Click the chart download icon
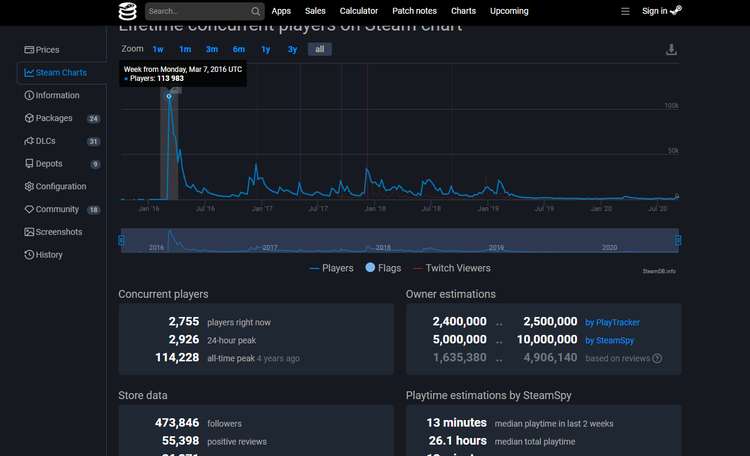This screenshot has height=456, width=750. tap(671, 49)
